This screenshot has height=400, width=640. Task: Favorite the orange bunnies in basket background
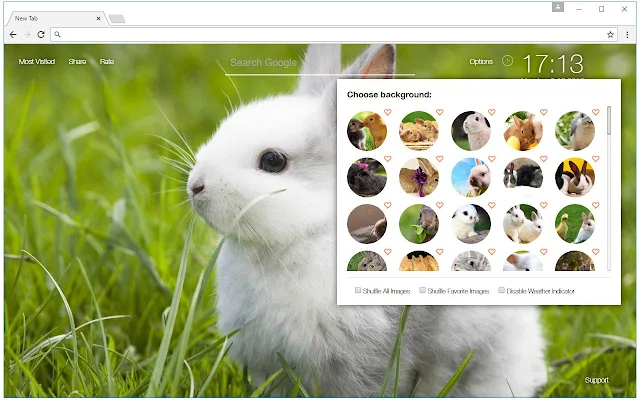[439, 112]
